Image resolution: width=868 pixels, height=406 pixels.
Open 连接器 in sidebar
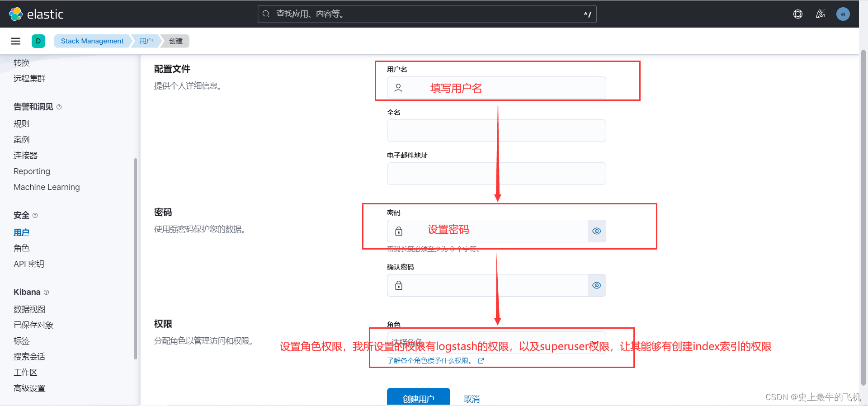pos(25,156)
